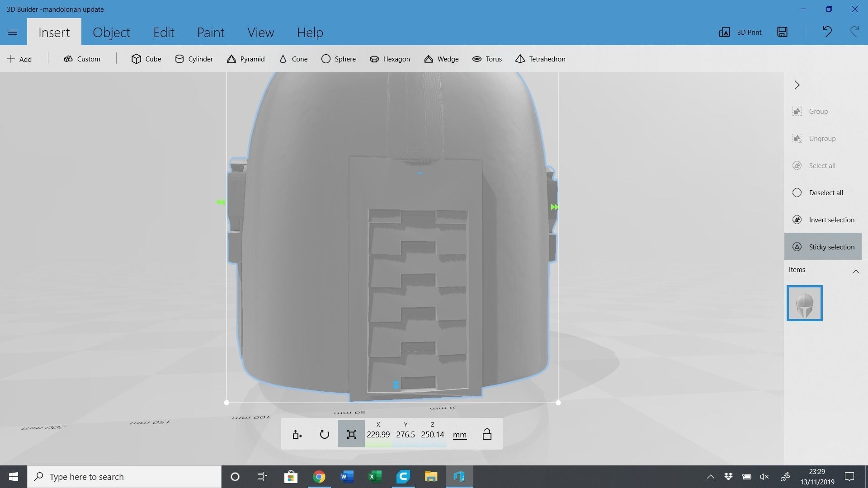Click the 3D Print button
The height and width of the screenshot is (488, 868).
[x=740, y=32]
